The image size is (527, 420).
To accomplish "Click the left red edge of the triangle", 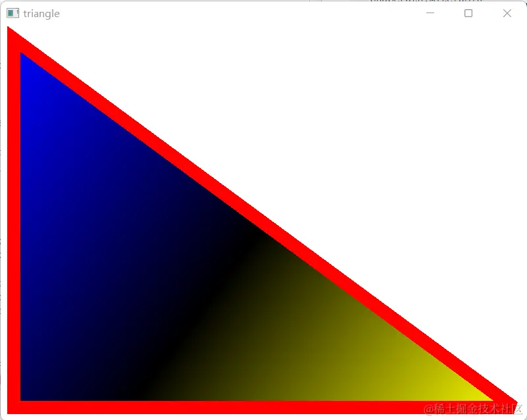I will pyautogui.click(x=13, y=230).
